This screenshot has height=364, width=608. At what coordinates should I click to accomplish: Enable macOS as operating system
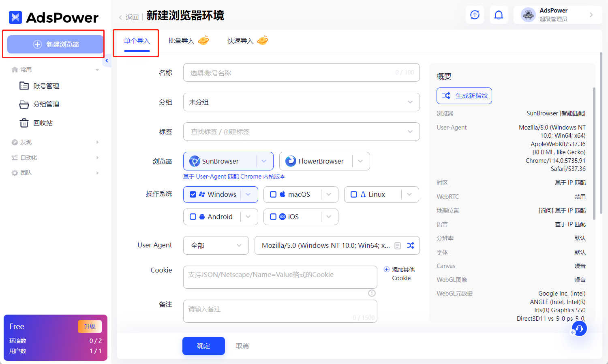[273, 194]
